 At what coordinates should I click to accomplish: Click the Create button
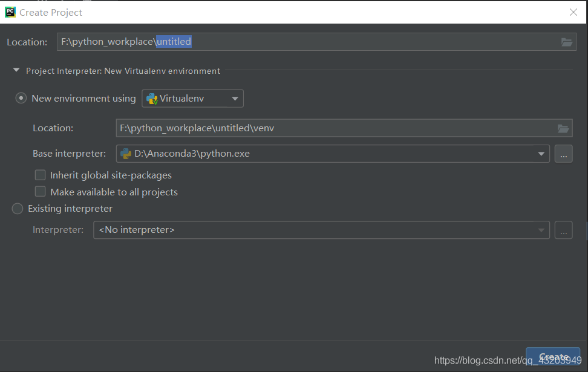click(x=553, y=357)
